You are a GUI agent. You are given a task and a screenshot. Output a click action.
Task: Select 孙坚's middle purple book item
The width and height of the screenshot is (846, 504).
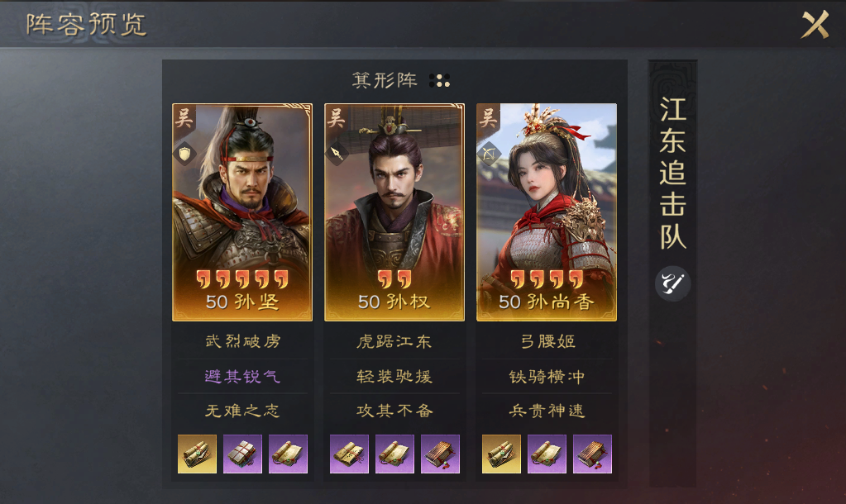tap(242, 454)
